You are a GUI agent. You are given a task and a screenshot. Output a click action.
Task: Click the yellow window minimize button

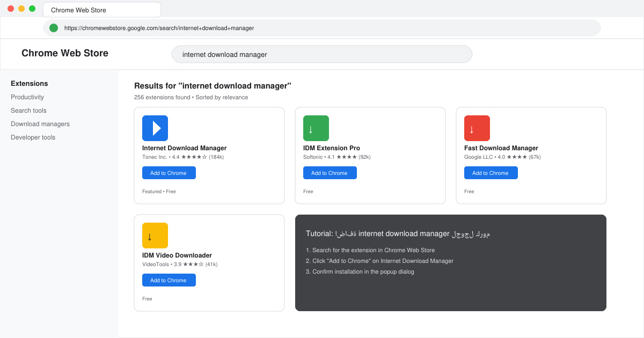[x=21, y=9]
